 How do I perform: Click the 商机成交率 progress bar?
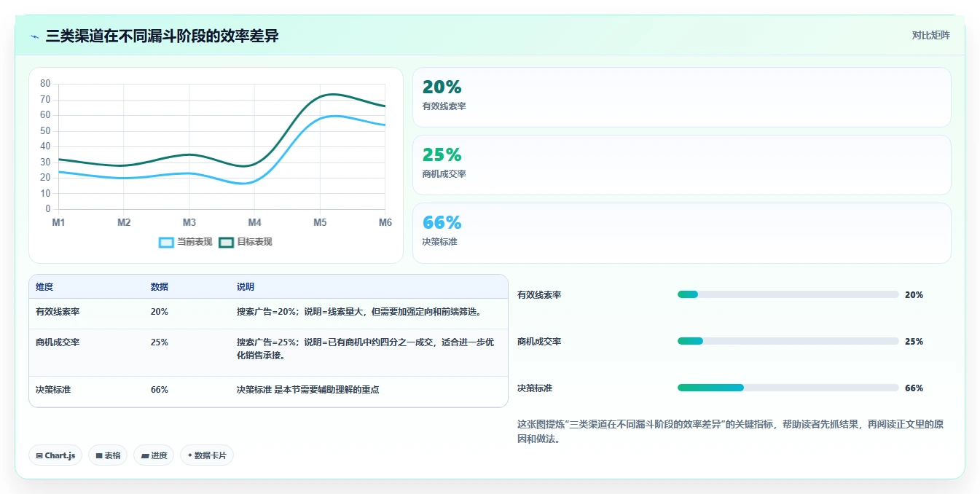coord(788,341)
